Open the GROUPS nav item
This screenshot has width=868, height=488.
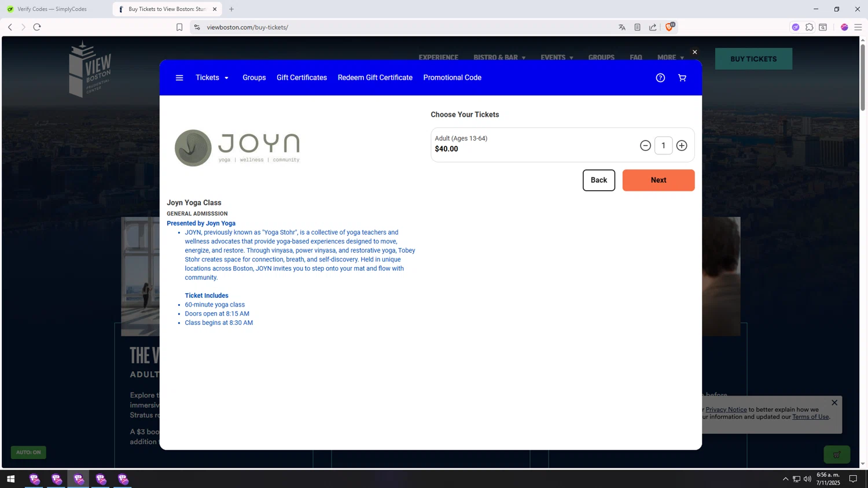[x=601, y=57]
